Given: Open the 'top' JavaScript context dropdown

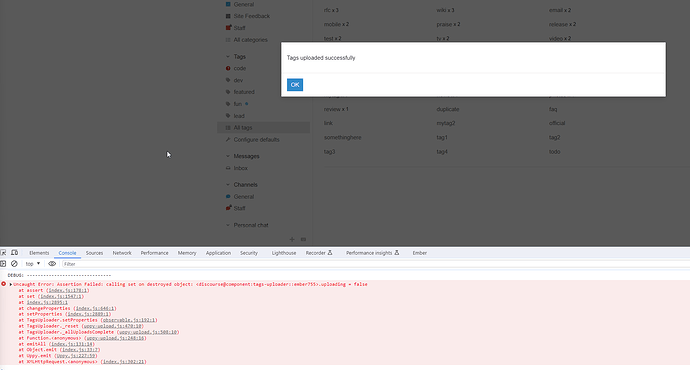Looking at the screenshot, I should click(33, 264).
